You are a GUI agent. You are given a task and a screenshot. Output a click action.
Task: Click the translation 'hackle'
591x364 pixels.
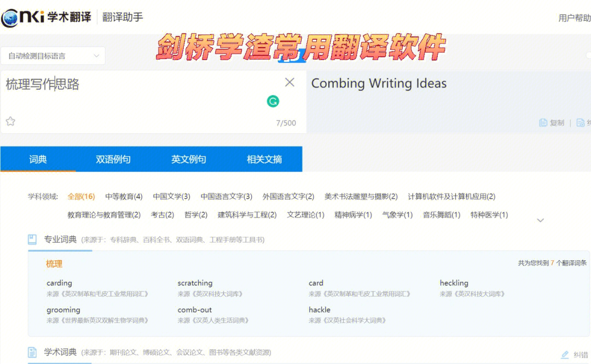pos(320,310)
